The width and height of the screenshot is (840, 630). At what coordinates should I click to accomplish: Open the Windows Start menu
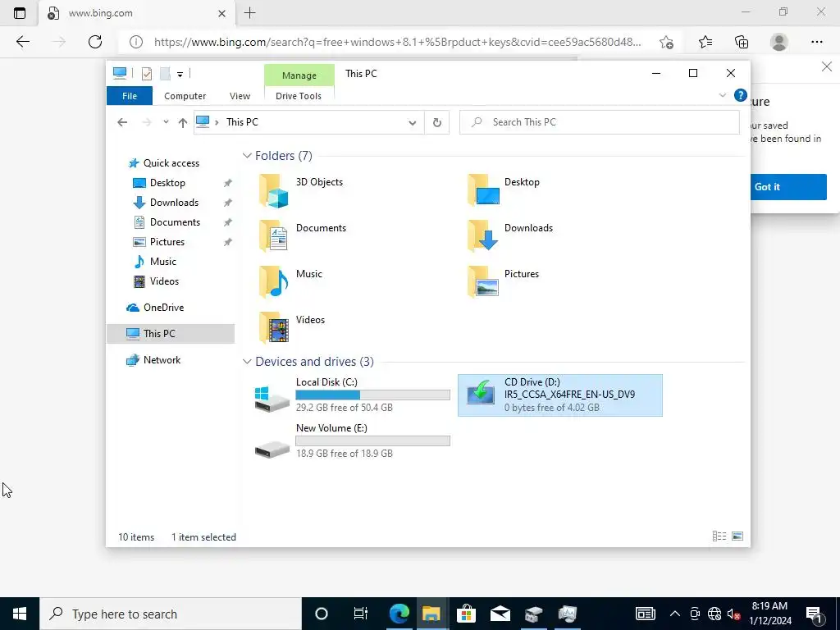20,614
